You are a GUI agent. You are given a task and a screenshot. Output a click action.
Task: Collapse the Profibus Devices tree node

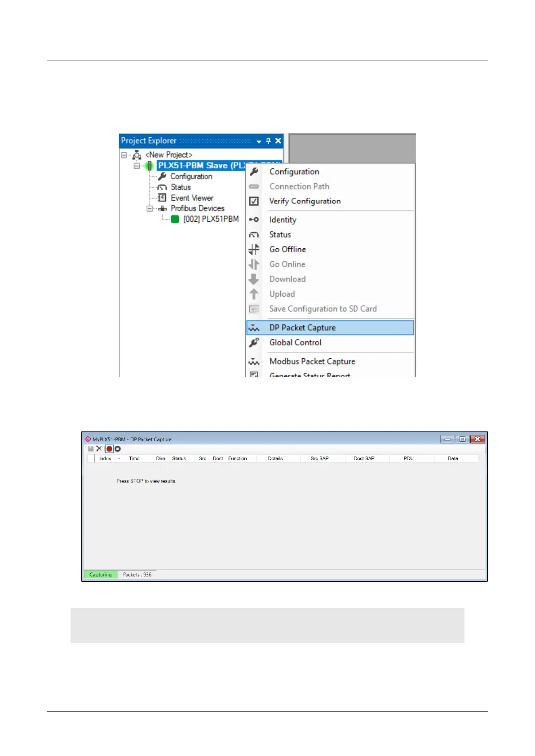pyautogui.click(x=150, y=208)
